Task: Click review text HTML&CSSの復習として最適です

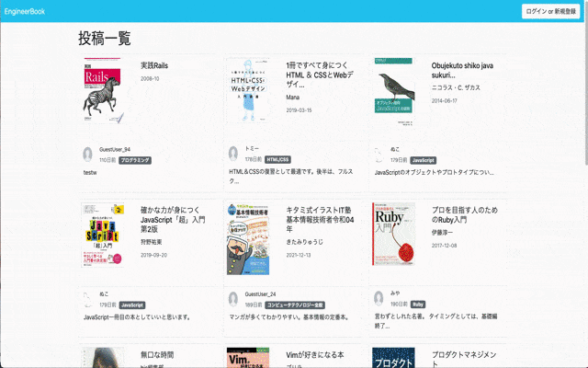Action: pos(291,176)
